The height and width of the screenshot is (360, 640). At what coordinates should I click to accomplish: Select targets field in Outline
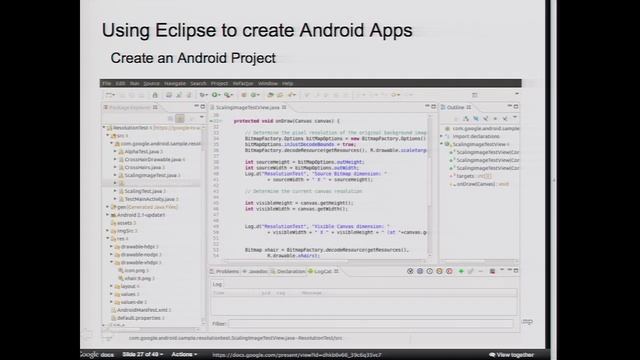tap(471, 176)
